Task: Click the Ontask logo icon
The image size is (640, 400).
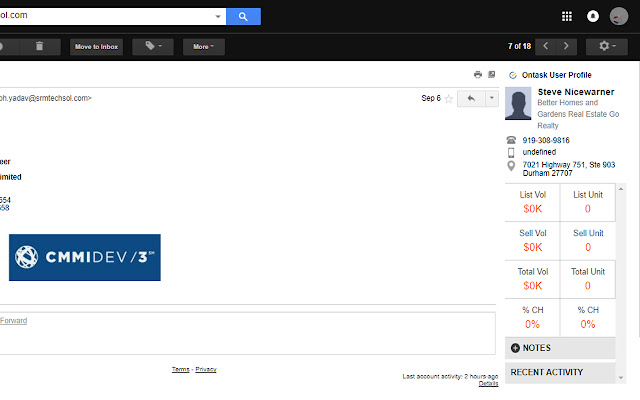Action: click(513, 75)
